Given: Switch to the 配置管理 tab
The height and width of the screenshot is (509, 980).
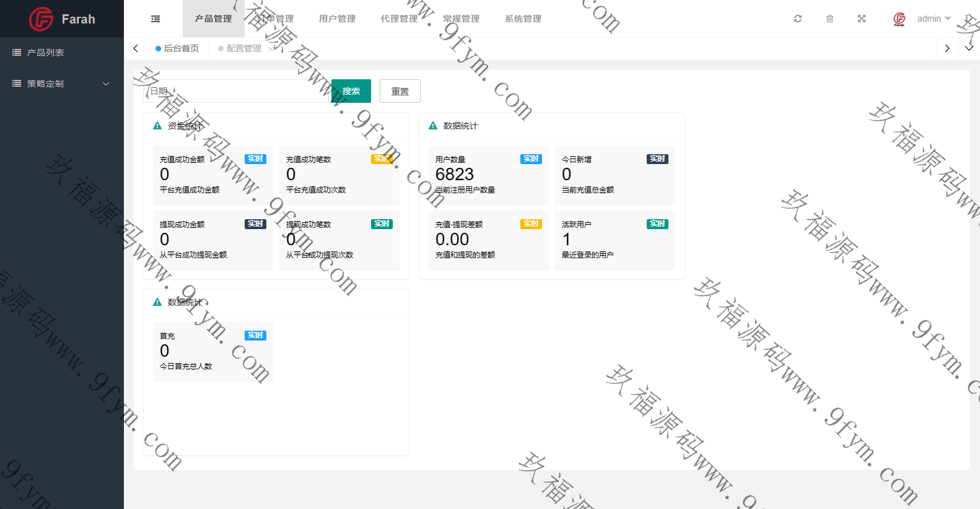Looking at the screenshot, I should click(x=243, y=48).
